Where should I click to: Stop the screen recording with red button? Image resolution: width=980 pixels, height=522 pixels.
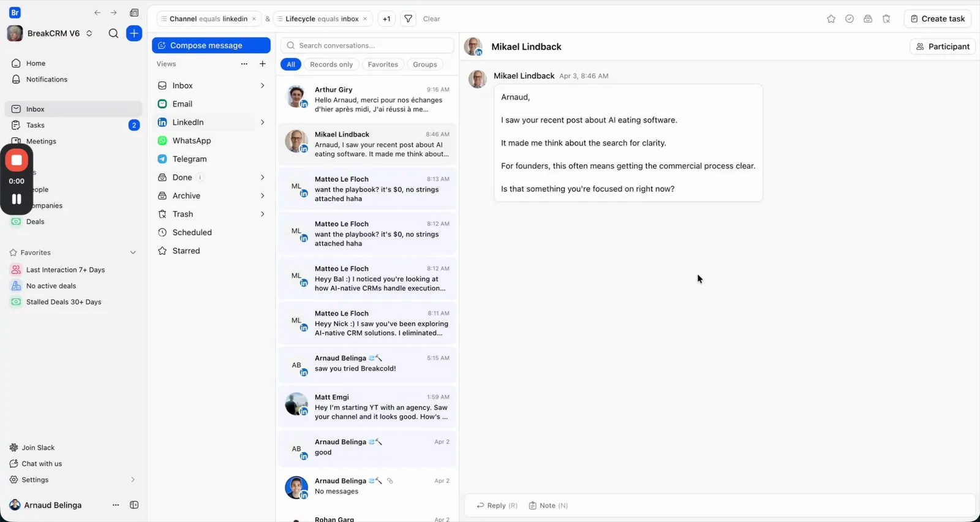click(x=17, y=161)
